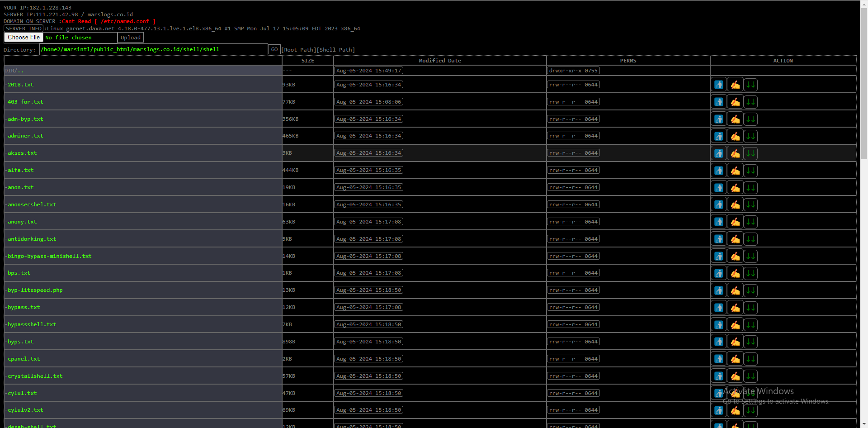This screenshot has width=868, height=428.
Task: Download adm-byp.txt with the green arrows icon
Action: pyautogui.click(x=751, y=119)
